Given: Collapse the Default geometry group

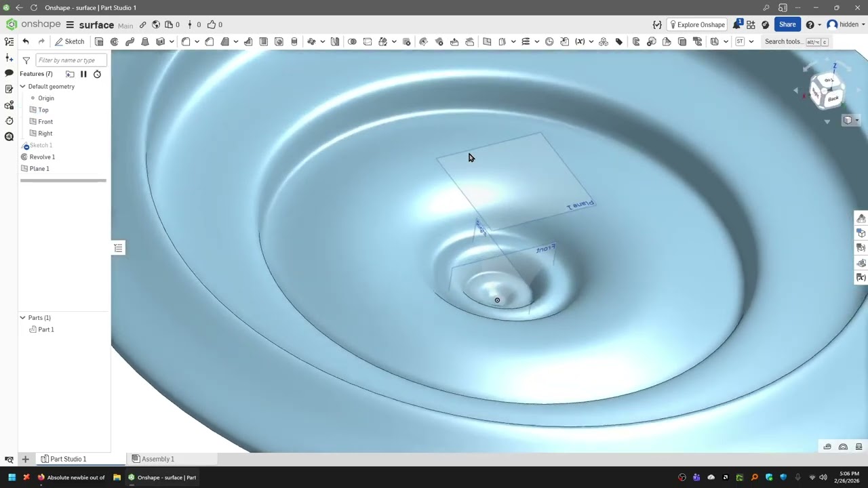Looking at the screenshot, I should (x=22, y=86).
